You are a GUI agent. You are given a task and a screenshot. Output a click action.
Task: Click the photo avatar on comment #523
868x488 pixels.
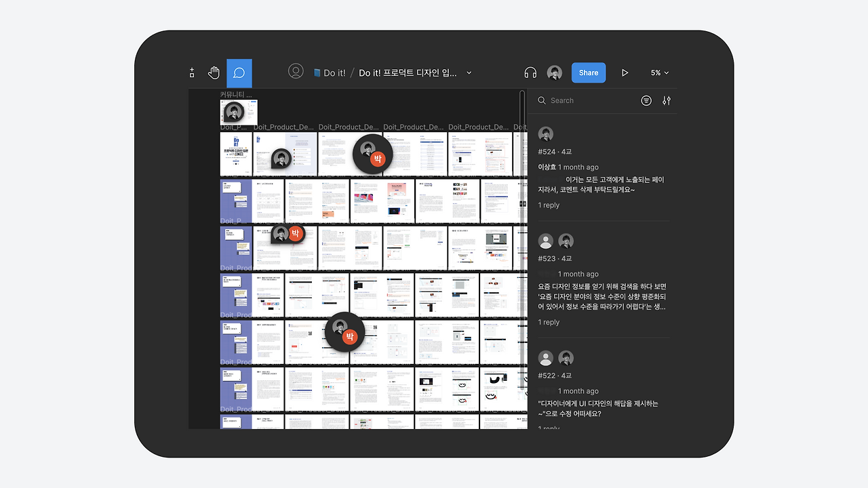click(566, 241)
